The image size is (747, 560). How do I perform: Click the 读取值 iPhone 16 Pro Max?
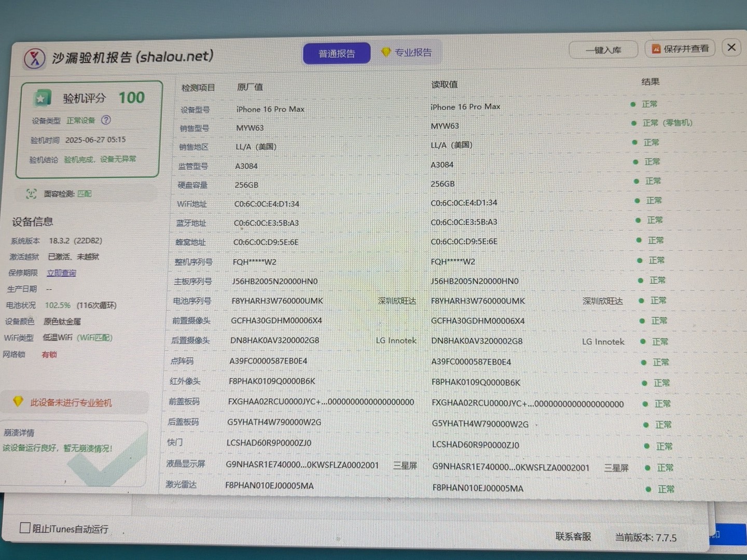465,107
